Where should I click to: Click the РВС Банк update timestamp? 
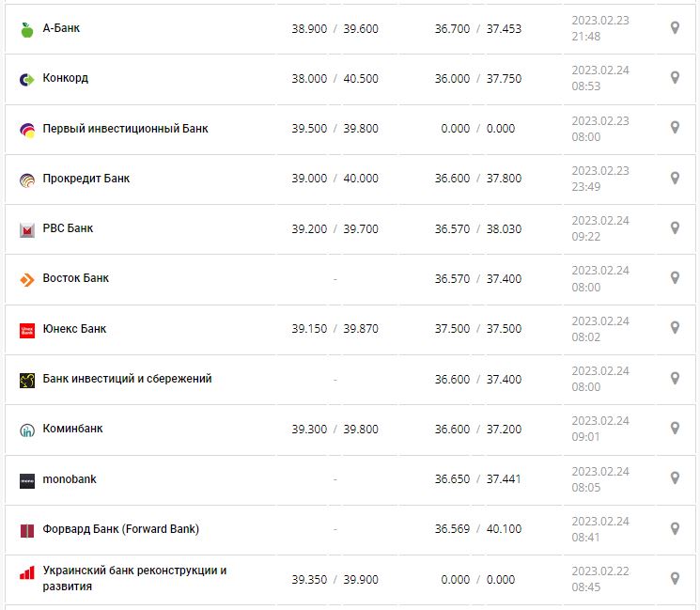click(x=600, y=228)
